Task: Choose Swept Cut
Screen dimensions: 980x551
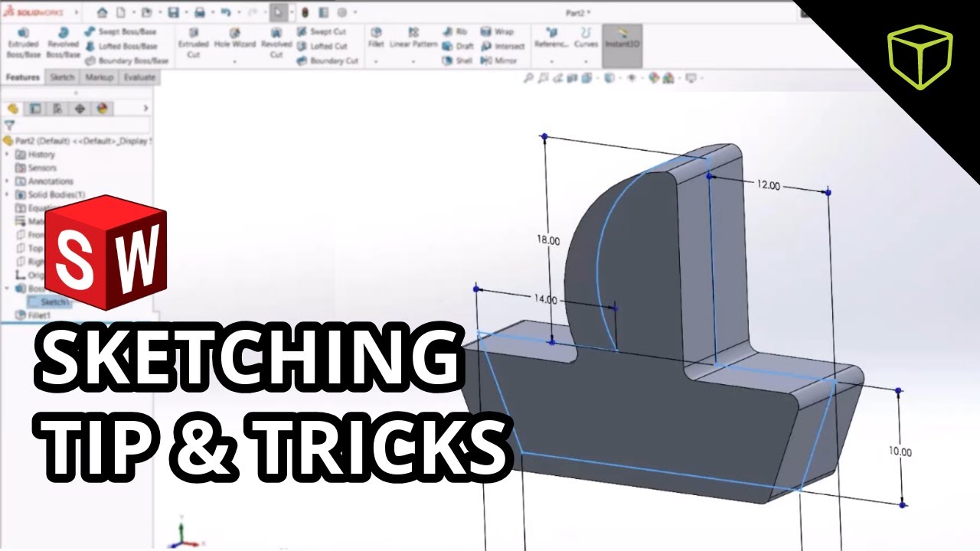Action: coord(322,32)
